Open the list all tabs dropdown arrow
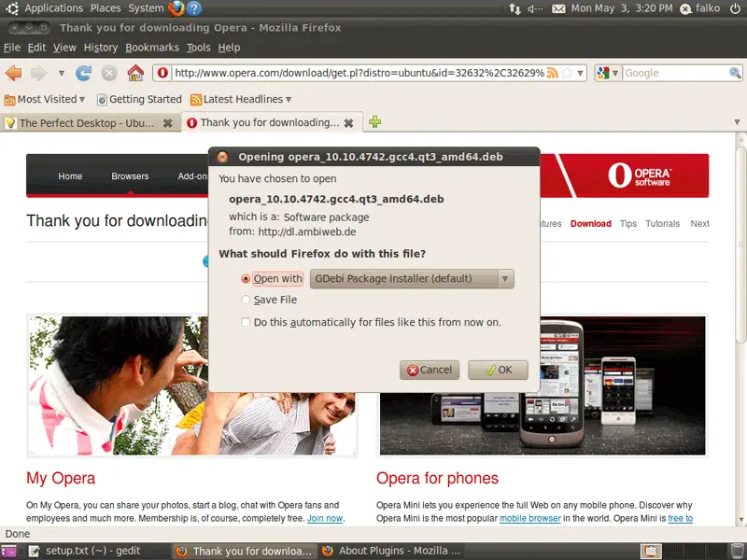Screen dimensions: 747x560 point(737,122)
